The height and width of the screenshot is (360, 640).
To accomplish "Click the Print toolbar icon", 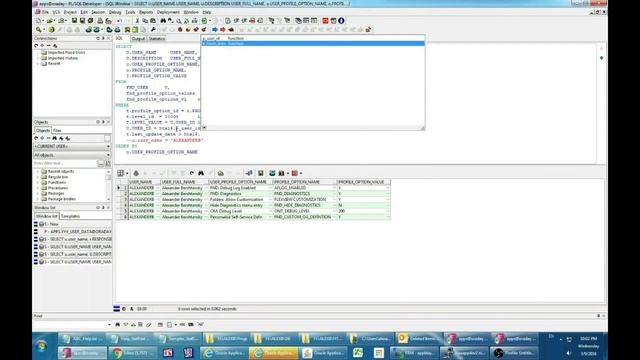I will 100,20.
